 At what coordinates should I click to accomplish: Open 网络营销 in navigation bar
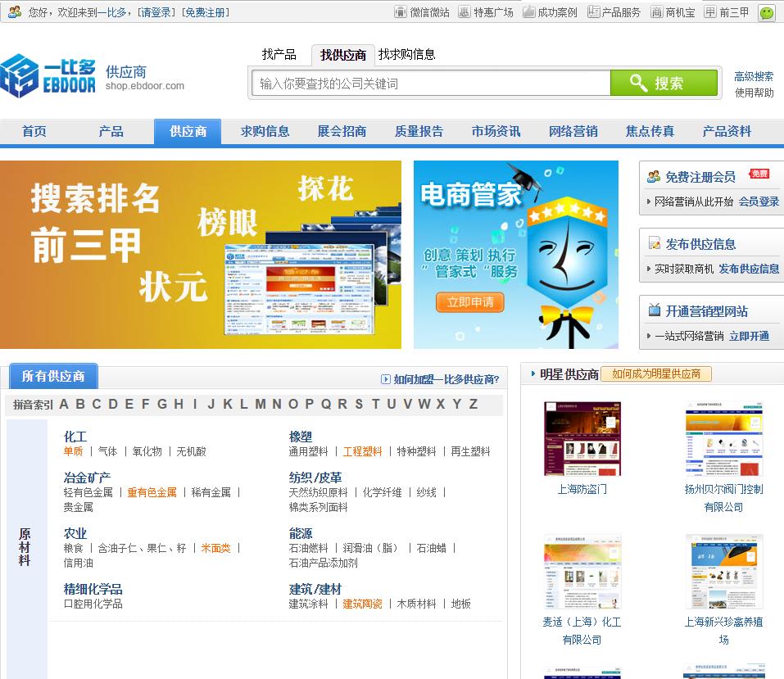click(x=573, y=132)
